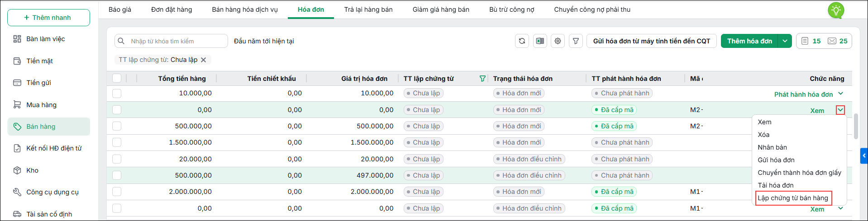The height and width of the screenshot is (221, 868).
Task: Click the envelope icon showing 25
Action: point(832,41)
